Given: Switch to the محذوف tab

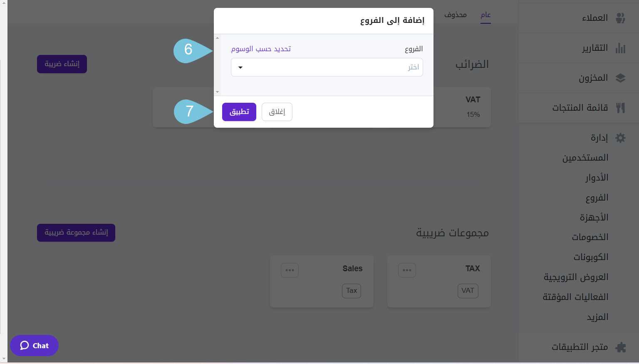Looking at the screenshot, I should point(455,15).
